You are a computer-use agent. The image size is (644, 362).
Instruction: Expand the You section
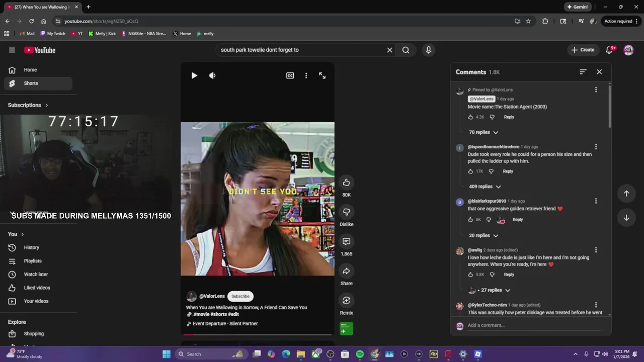tap(16, 234)
